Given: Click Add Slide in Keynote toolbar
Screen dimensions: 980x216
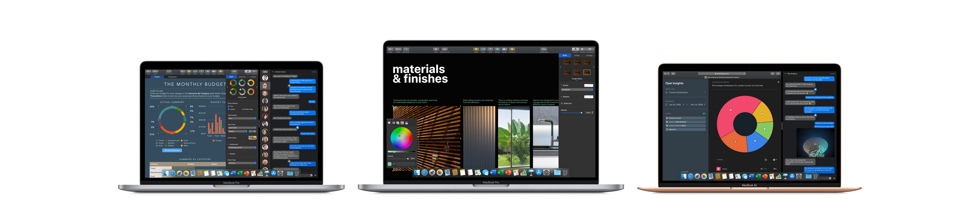Looking at the screenshot, I should coord(406,49).
